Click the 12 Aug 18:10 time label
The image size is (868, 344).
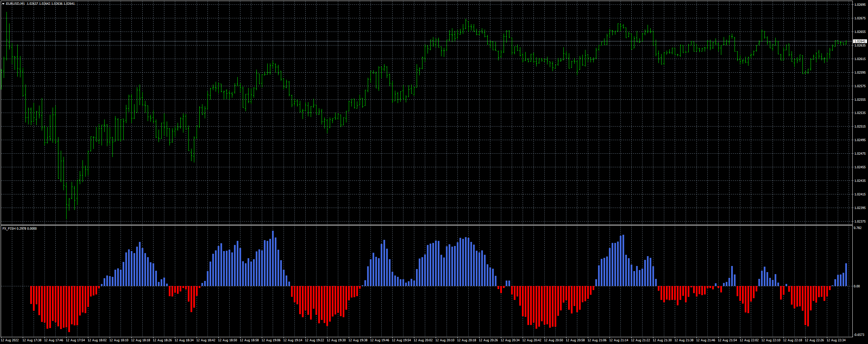(119, 340)
